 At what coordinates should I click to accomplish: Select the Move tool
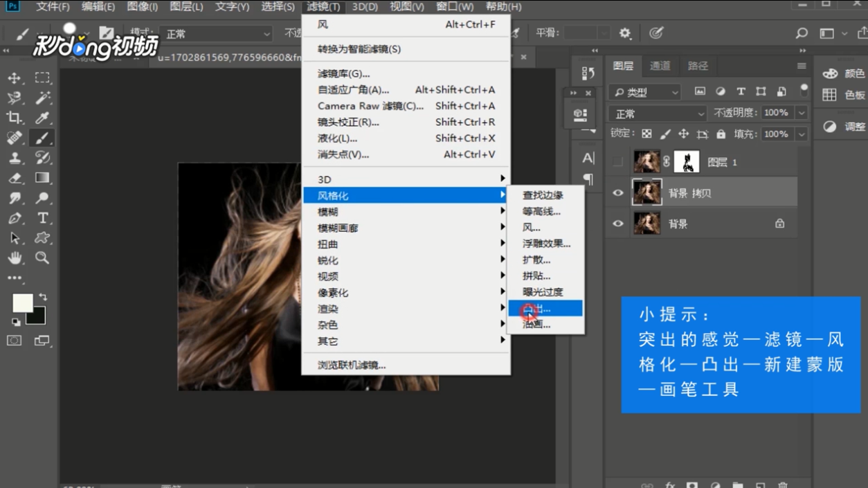click(15, 78)
